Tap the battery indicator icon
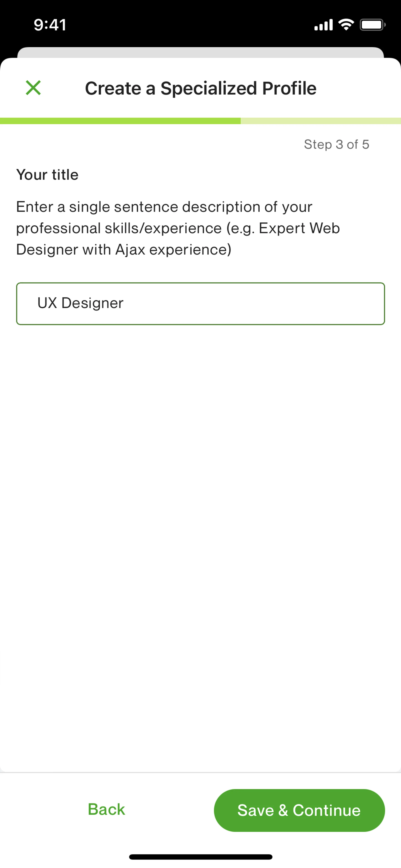 [x=372, y=25]
